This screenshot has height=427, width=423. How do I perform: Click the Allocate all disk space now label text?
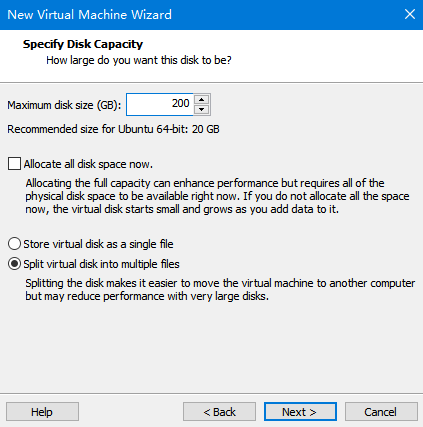(88, 164)
